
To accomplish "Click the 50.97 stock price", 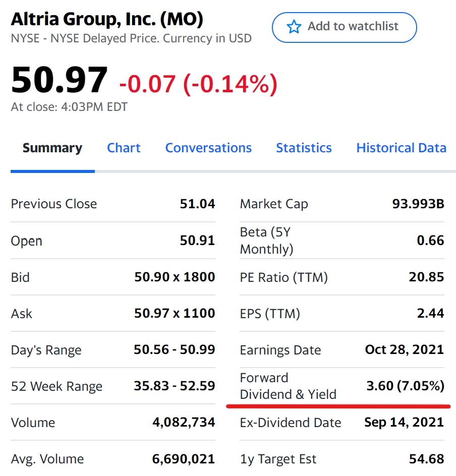I will (x=59, y=80).
